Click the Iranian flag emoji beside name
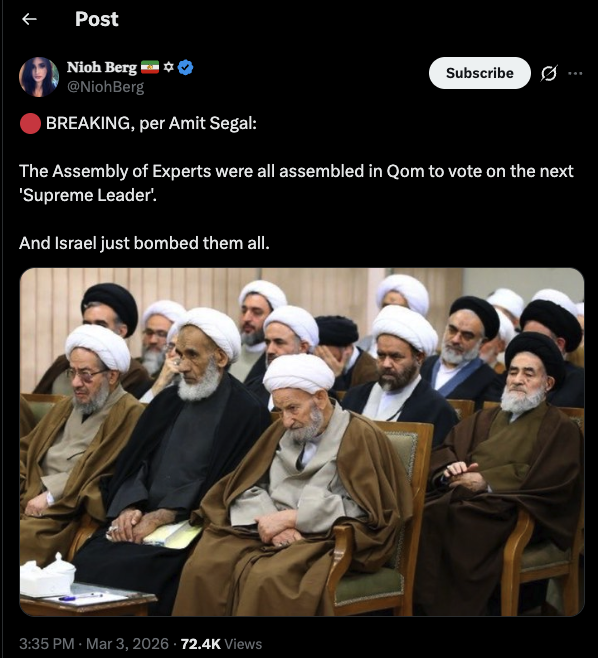Image resolution: width=598 pixels, height=658 pixels. 150,67
